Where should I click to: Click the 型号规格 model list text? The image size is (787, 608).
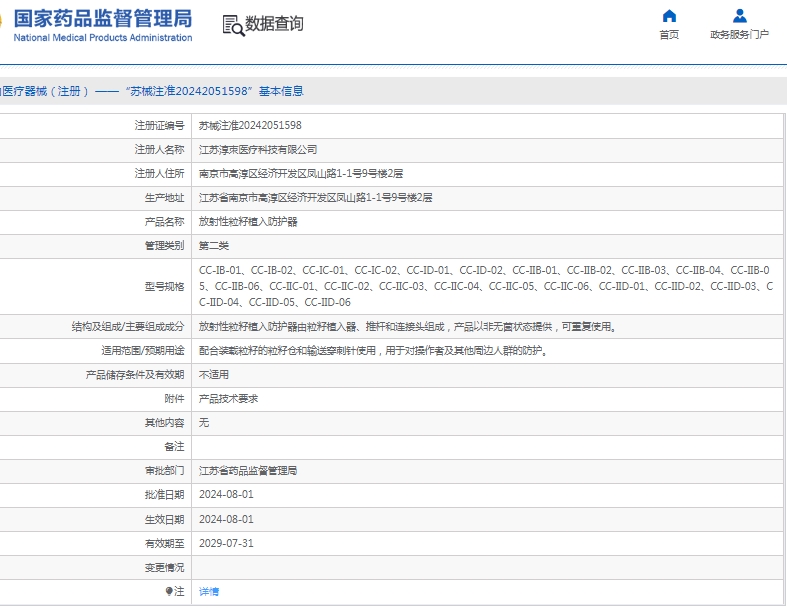[x=484, y=286]
